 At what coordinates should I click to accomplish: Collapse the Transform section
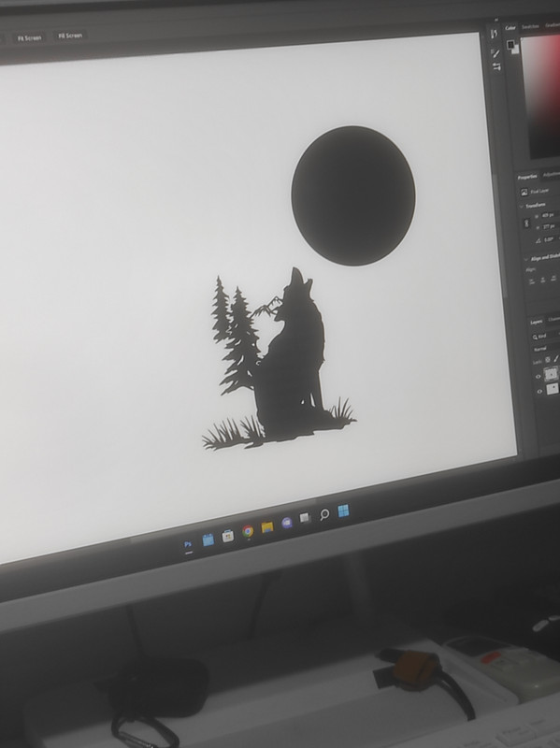pyautogui.click(x=522, y=207)
